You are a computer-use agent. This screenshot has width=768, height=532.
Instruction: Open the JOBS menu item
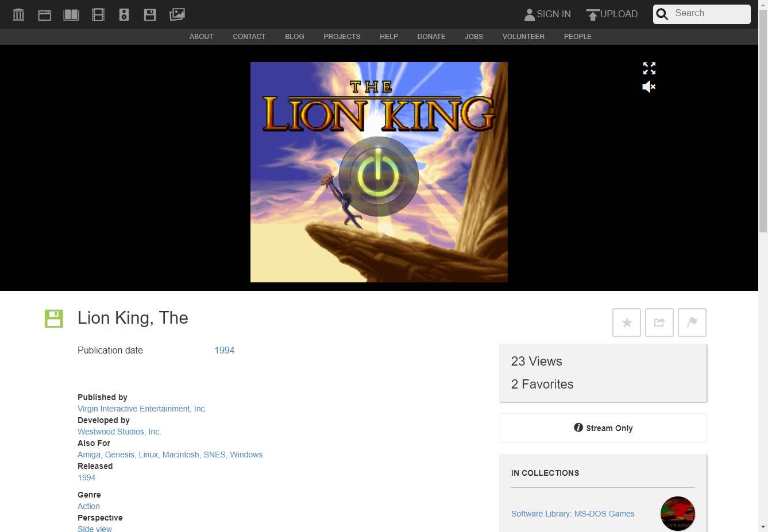[474, 37]
